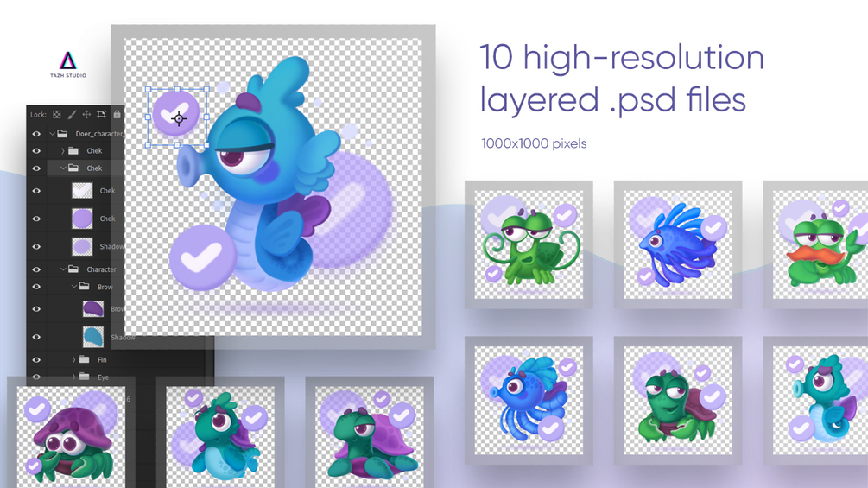Screen dimensions: 868x488
Task: Toggle the Character group eye icon
Action: coord(36,269)
